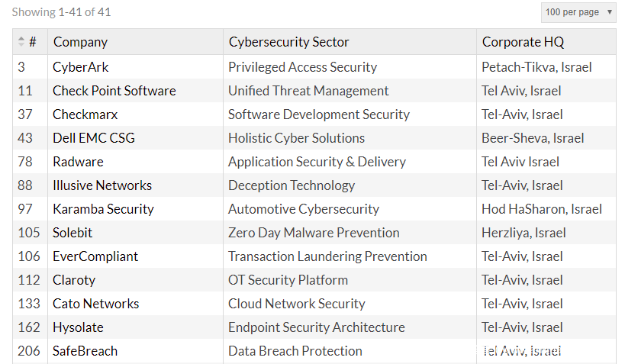Select Radware company name
625x364 pixels.
click(x=78, y=162)
